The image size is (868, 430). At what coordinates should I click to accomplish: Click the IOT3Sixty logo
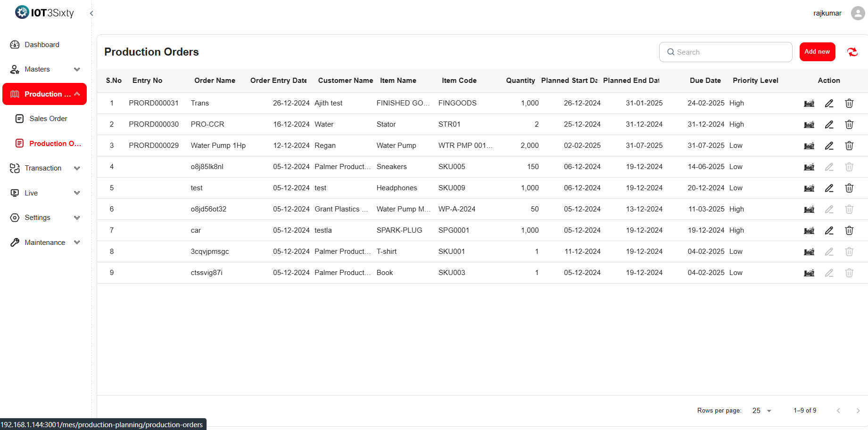(44, 13)
